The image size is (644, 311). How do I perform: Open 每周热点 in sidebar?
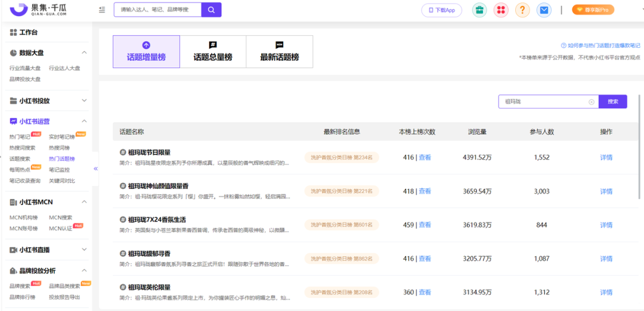tap(20, 169)
